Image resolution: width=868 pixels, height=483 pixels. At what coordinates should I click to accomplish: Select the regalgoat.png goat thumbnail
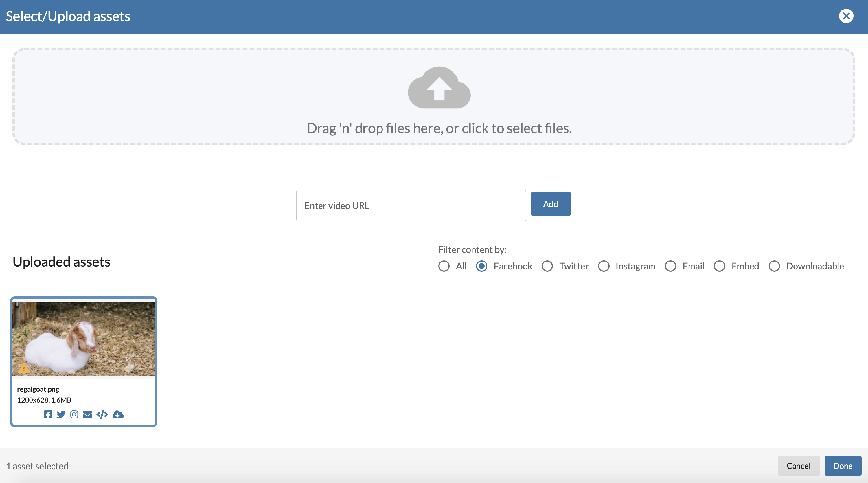84,339
